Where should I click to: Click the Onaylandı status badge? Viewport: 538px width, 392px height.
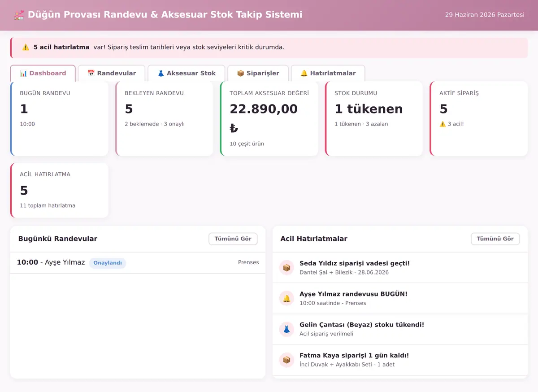[108, 263]
